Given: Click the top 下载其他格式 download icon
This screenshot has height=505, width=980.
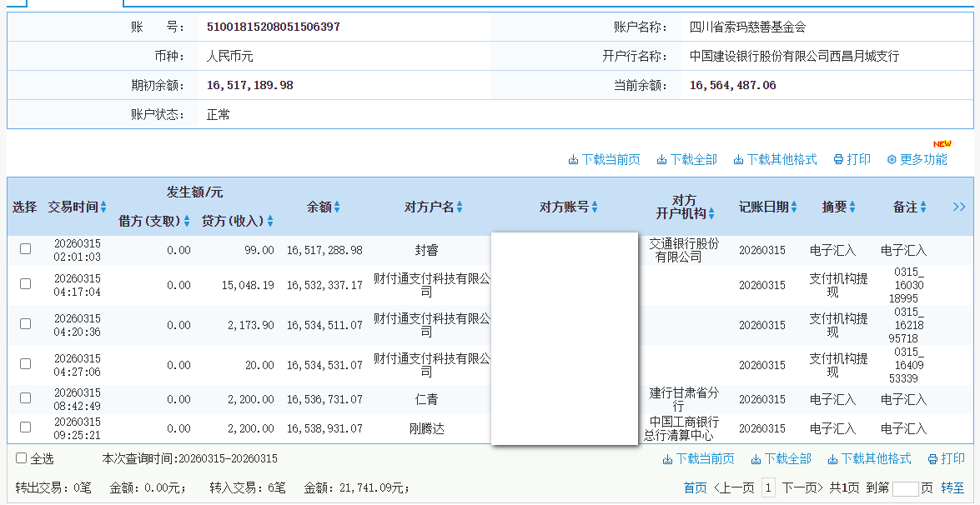Looking at the screenshot, I should (x=738, y=160).
